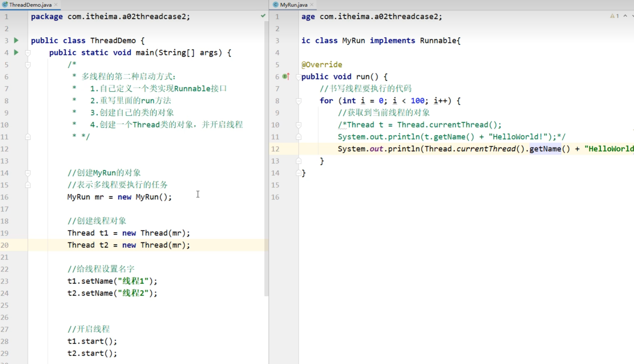Fold the for loop in MyRun

(x=298, y=101)
